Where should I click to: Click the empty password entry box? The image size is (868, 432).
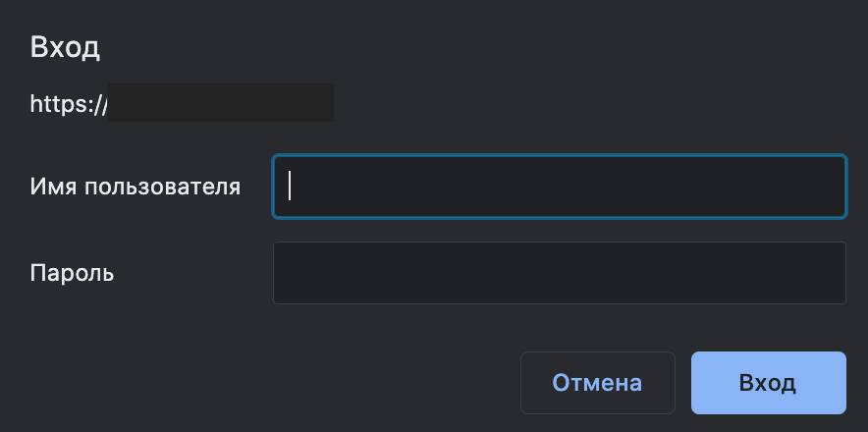559,273
